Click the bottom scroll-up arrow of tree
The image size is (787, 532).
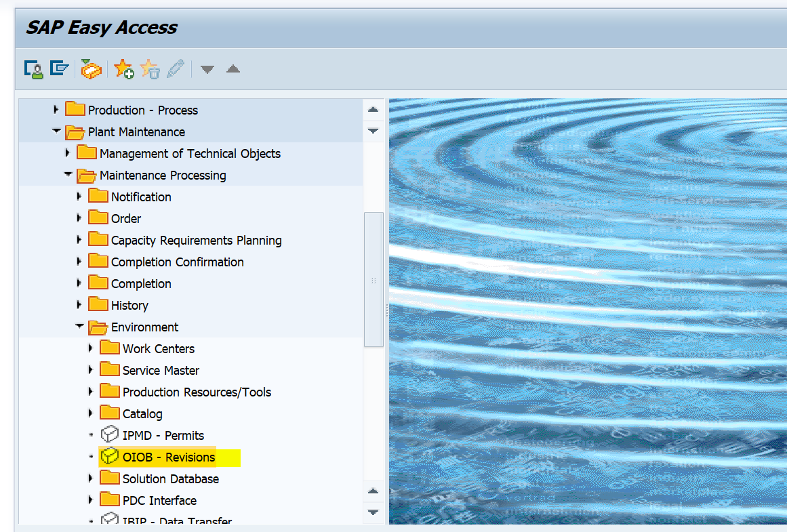click(373, 491)
